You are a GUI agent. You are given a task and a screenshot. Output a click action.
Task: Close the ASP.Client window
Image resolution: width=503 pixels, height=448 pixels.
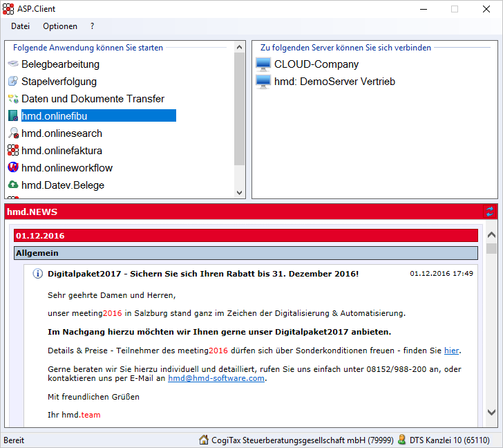(486, 9)
